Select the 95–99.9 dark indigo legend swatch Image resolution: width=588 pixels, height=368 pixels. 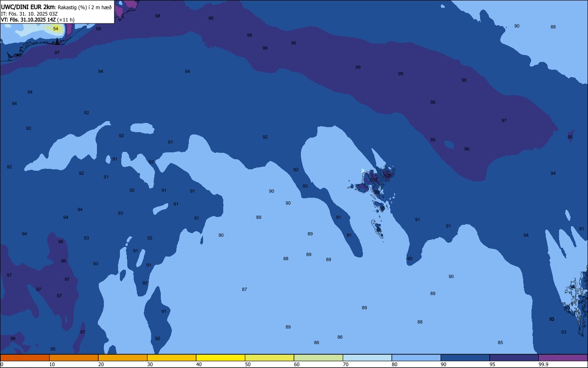point(514,357)
